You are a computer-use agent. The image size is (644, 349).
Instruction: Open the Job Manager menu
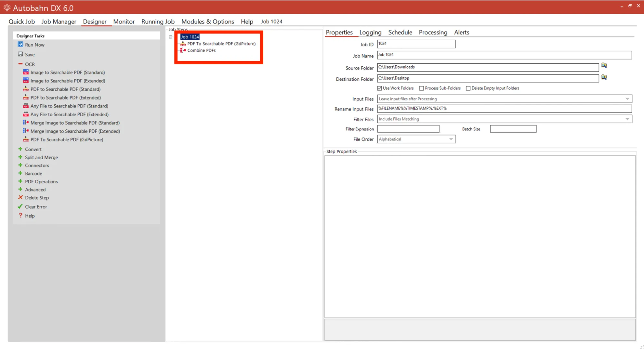59,22
